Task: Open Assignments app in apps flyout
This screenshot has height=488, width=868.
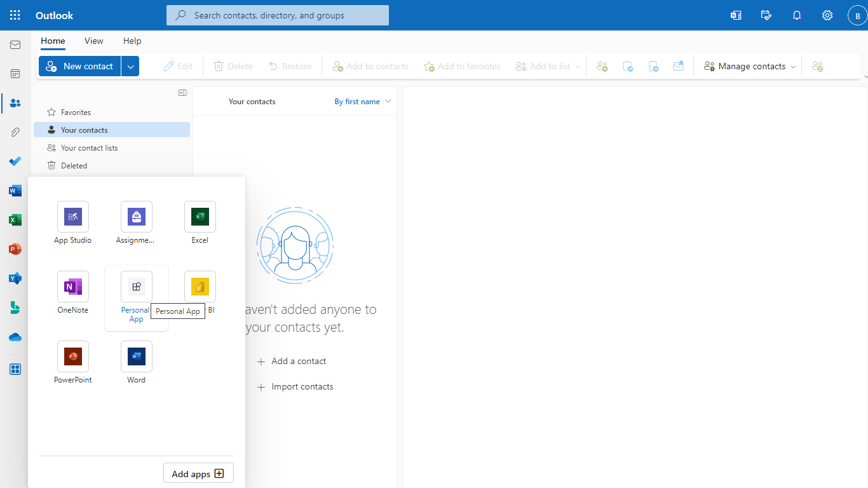Action: (137, 223)
